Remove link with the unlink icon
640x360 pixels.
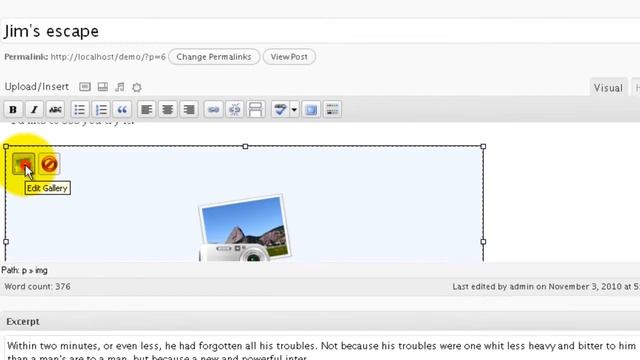pyautogui.click(x=234, y=109)
